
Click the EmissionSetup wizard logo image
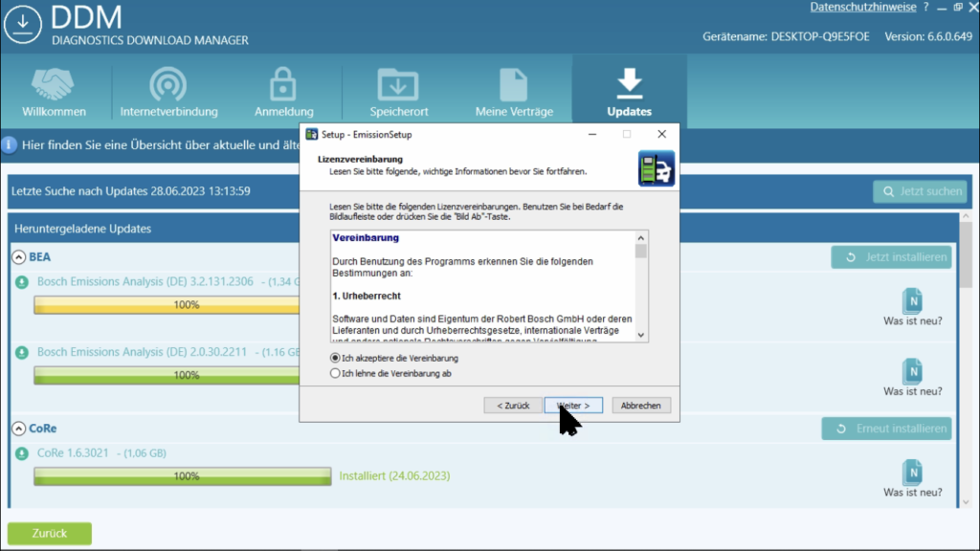point(657,168)
